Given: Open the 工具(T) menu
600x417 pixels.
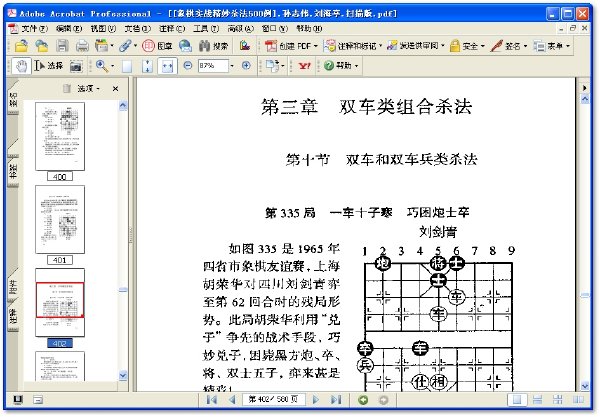Looking at the screenshot, I should (206, 28).
